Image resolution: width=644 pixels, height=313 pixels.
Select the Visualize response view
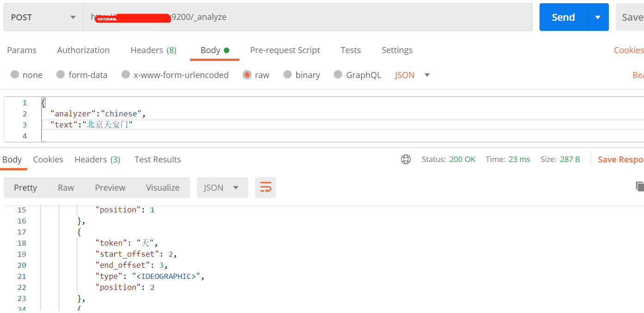point(163,187)
